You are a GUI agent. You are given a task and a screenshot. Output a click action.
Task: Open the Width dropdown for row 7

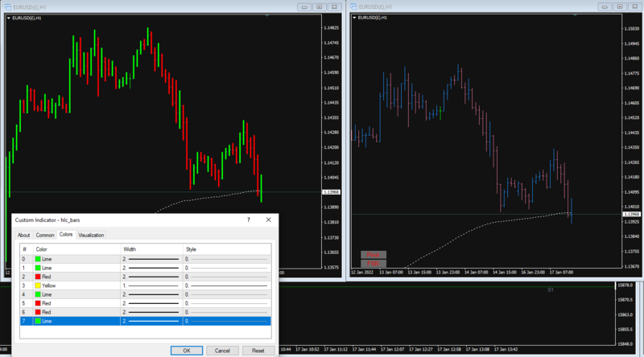point(151,321)
